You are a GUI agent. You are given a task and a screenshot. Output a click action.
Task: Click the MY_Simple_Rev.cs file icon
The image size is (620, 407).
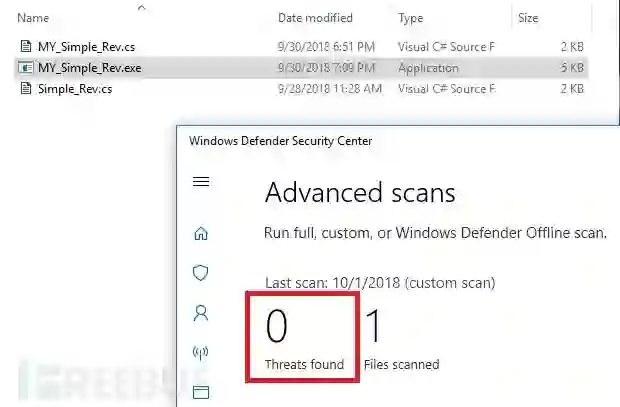point(26,46)
